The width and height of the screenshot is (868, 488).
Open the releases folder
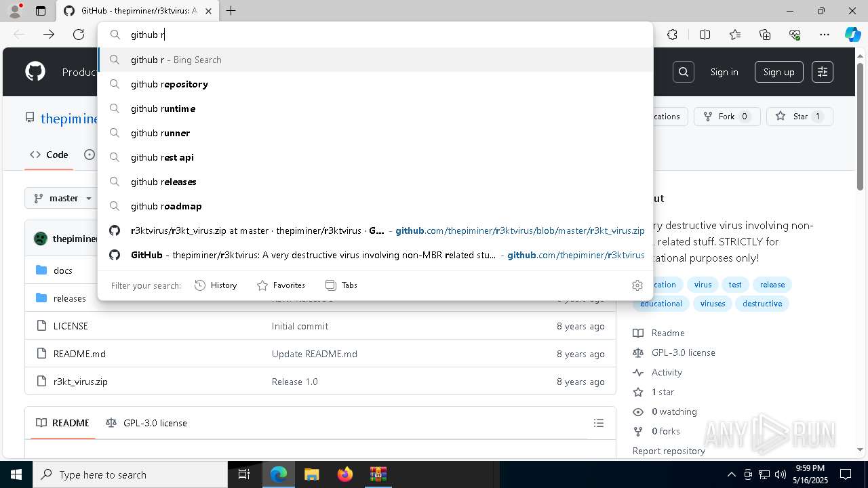point(70,298)
